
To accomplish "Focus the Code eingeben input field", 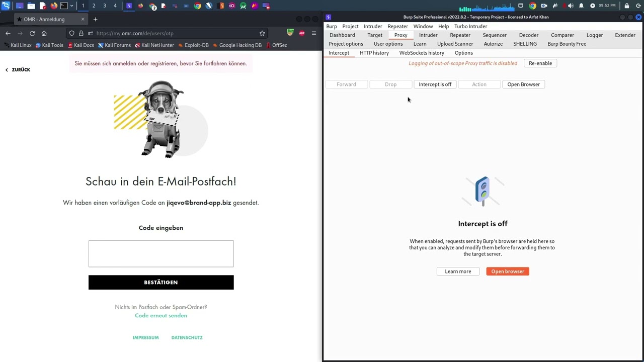I will click(161, 253).
